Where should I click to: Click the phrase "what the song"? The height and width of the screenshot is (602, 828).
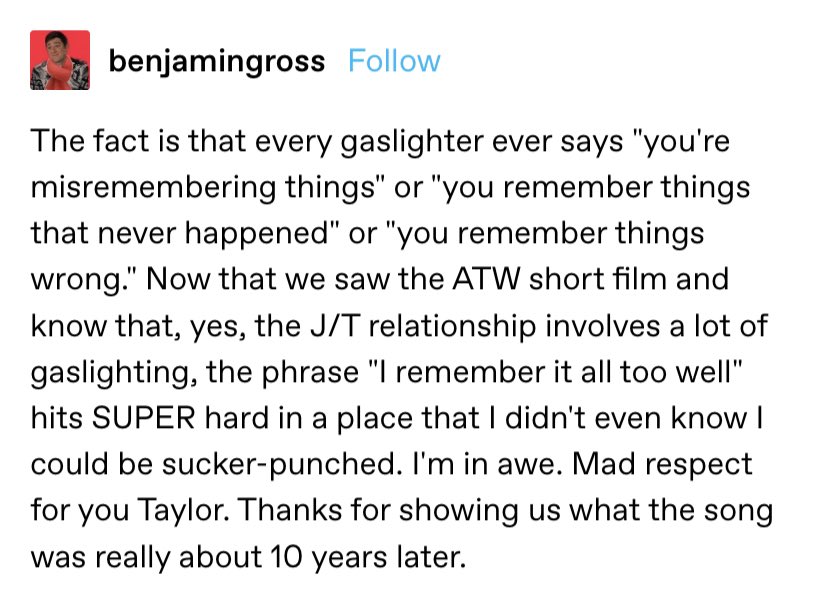(x=671, y=511)
